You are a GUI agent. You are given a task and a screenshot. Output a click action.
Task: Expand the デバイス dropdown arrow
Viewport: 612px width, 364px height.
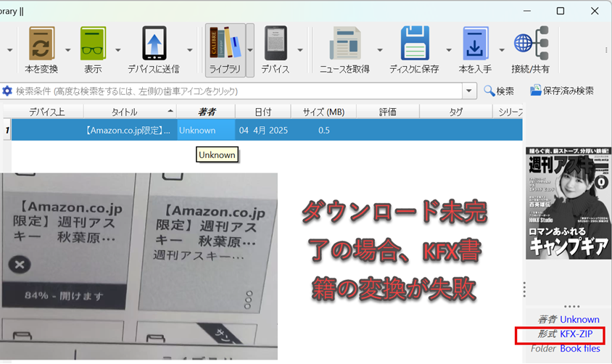coord(300,50)
